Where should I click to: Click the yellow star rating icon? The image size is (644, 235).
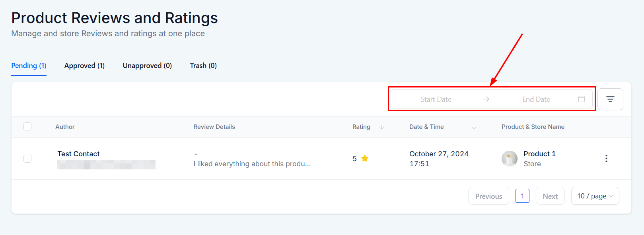pos(365,158)
